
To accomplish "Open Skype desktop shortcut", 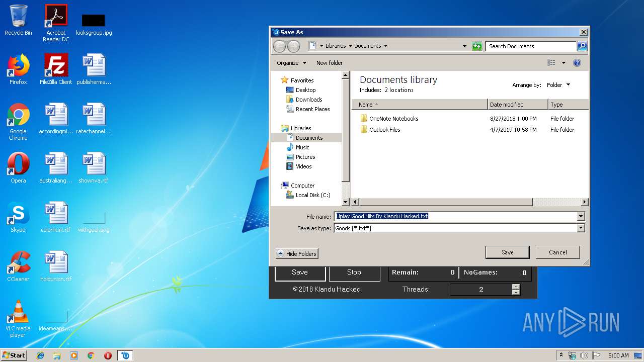I will tap(18, 217).
